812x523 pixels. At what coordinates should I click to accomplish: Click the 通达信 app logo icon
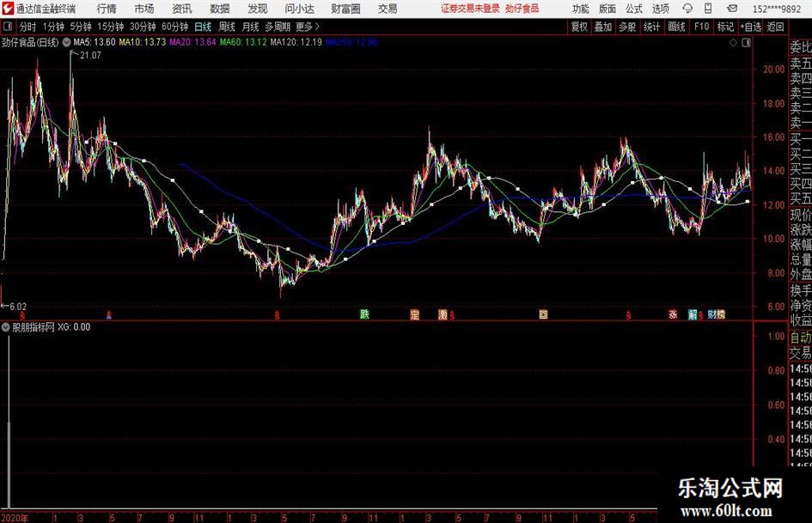point(8,9)
